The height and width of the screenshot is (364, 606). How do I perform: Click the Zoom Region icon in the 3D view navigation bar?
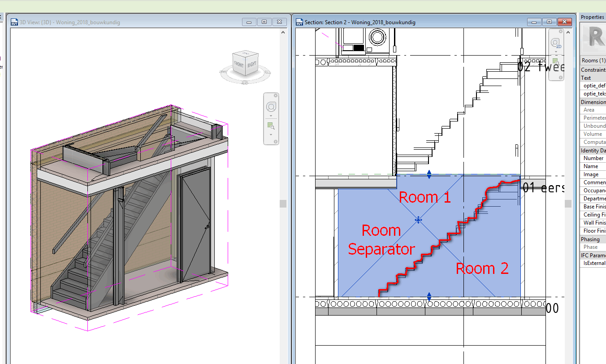[270, 126]
